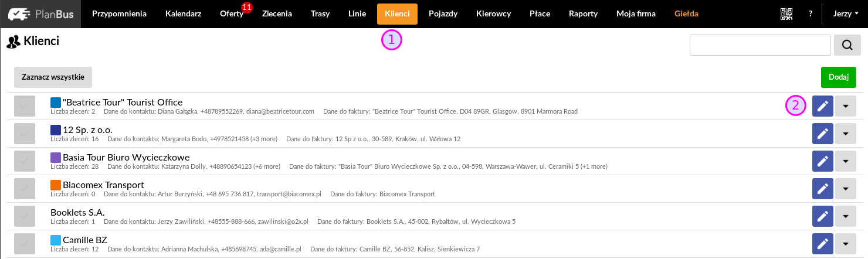Select the Biacomex Transport row checkbox

(x=25, y=189)
